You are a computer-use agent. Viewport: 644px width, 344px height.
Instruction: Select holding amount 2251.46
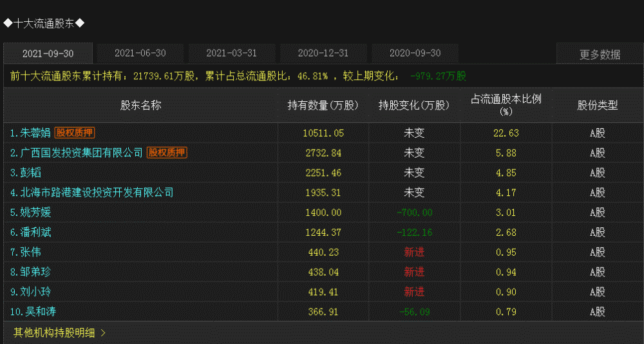point(323,173)
